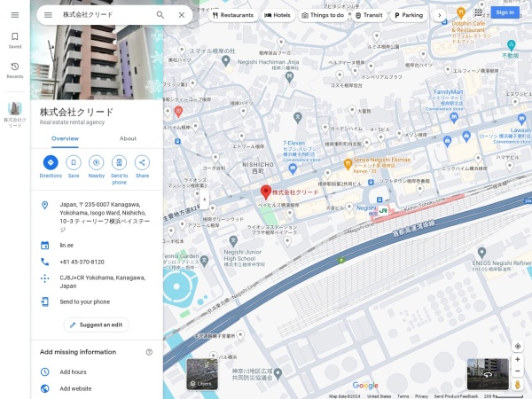
Task: Clear the search with the X icon
Action: [182, 15]
